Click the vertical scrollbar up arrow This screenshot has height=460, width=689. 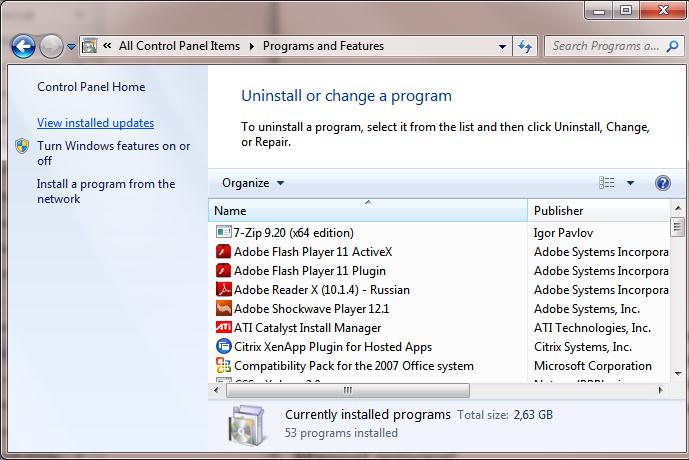click(x=678, y=208)
